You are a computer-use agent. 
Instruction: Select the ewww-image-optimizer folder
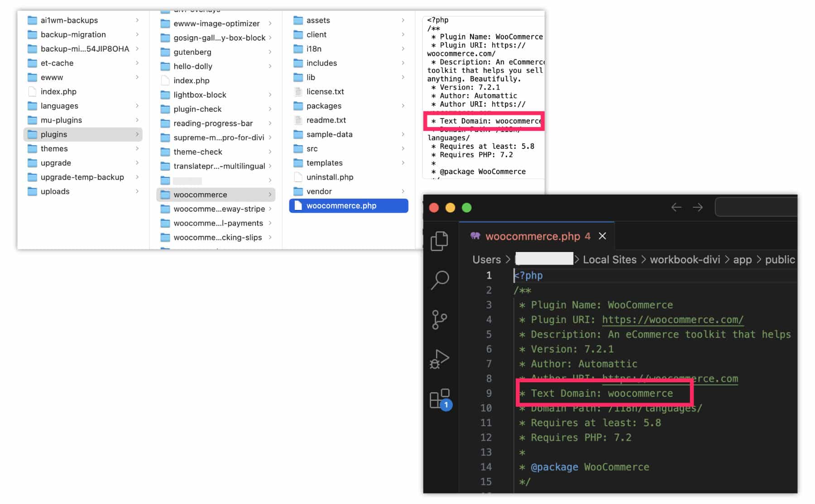tap(216, 24)
